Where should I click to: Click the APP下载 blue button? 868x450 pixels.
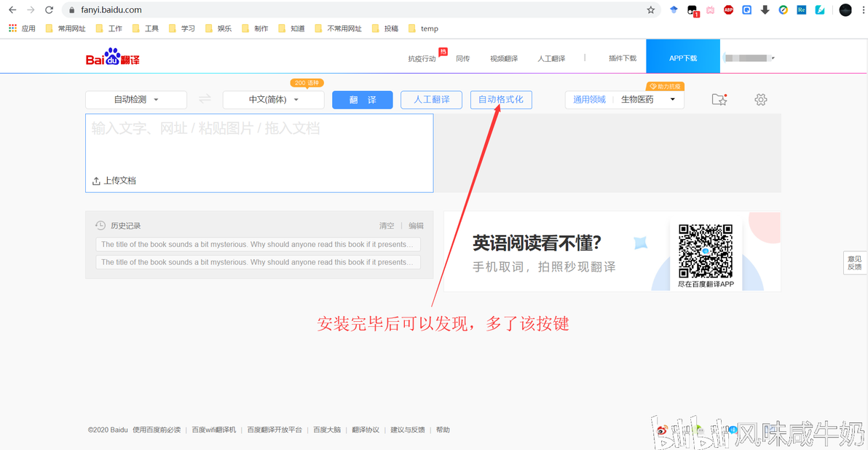click(x=683, y=57)
